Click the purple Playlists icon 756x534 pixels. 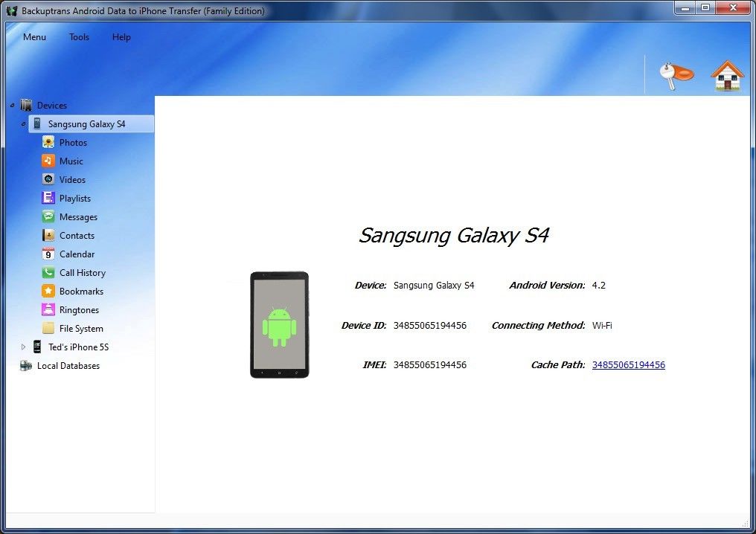[48, 198]
